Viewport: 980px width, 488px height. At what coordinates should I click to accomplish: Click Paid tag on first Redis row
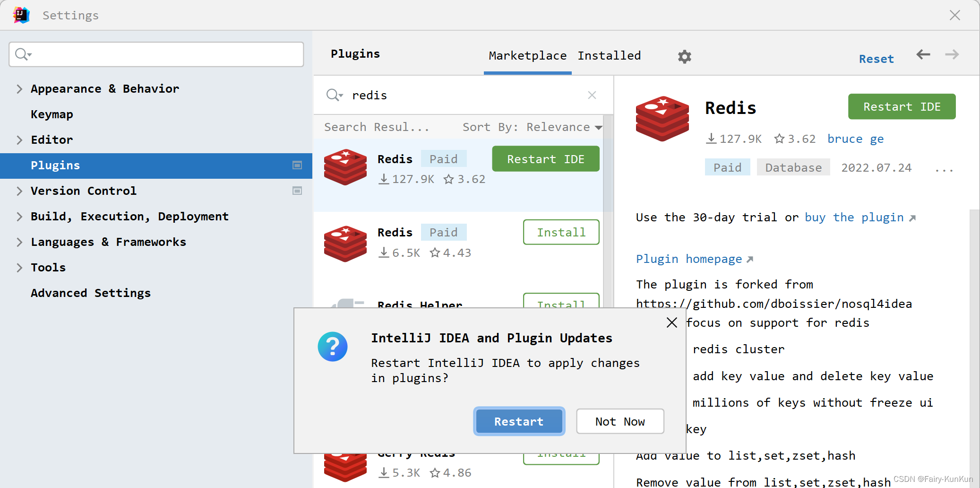tap(443, 159)
